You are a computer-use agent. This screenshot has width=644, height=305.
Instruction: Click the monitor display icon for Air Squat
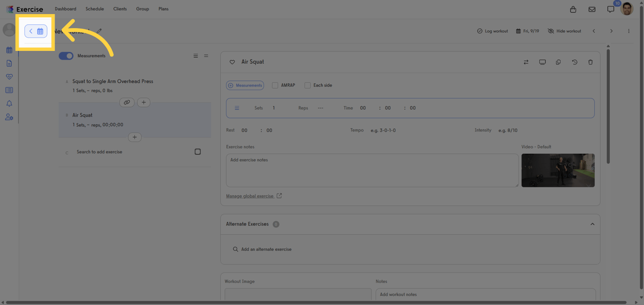click(542, 62)
